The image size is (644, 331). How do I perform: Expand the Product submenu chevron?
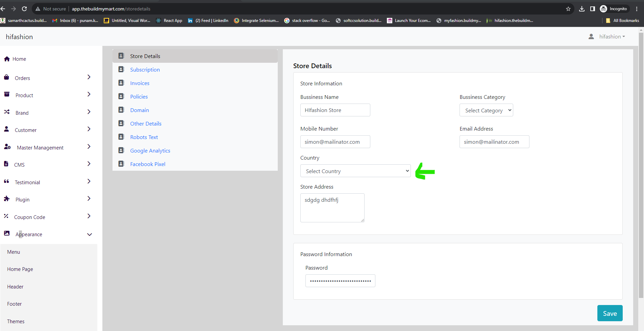[89, 94]
